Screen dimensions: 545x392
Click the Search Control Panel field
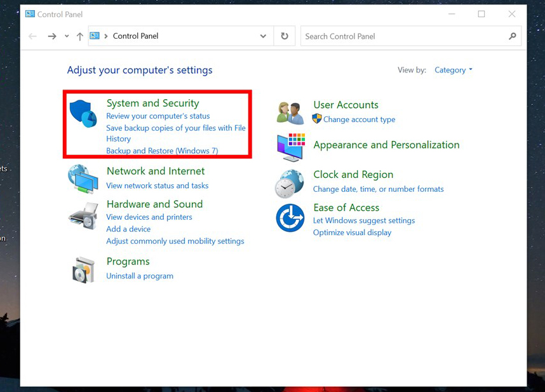403,36
